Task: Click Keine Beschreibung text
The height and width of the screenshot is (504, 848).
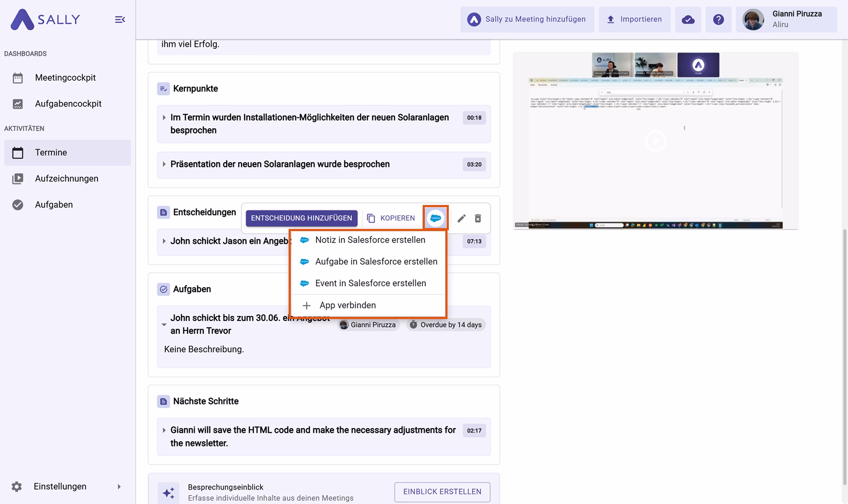Action: [x=204, y=349]
